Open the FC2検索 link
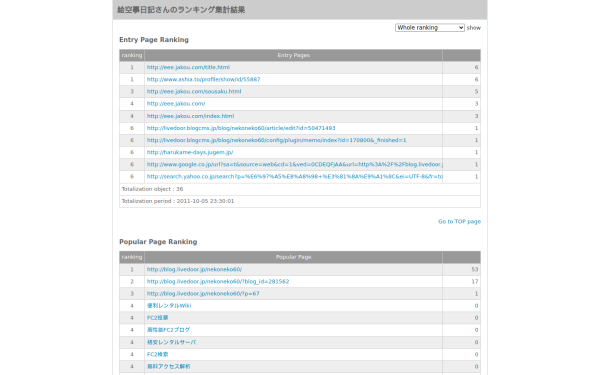 tap(158, 354)
